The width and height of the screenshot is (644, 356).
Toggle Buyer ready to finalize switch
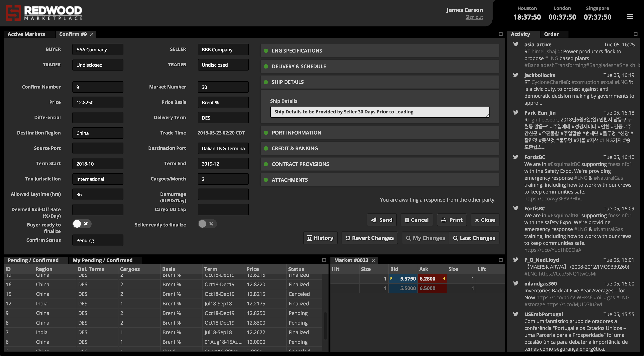82,224
